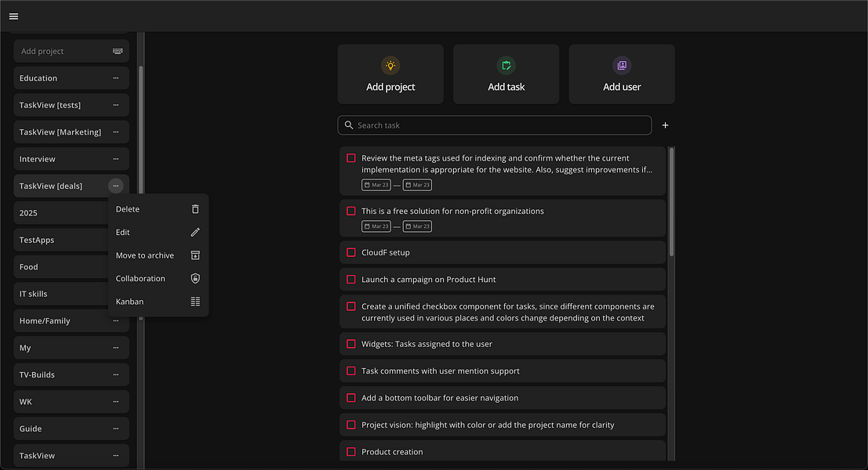Open the options menu for Education project
This screenshot has width=868, height=470.
point(115,78)
